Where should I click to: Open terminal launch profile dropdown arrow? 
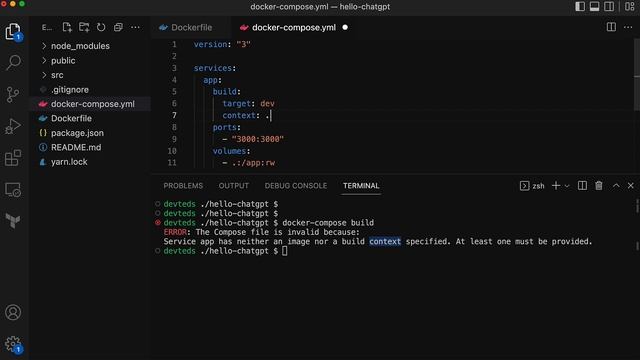coord(567,186)
